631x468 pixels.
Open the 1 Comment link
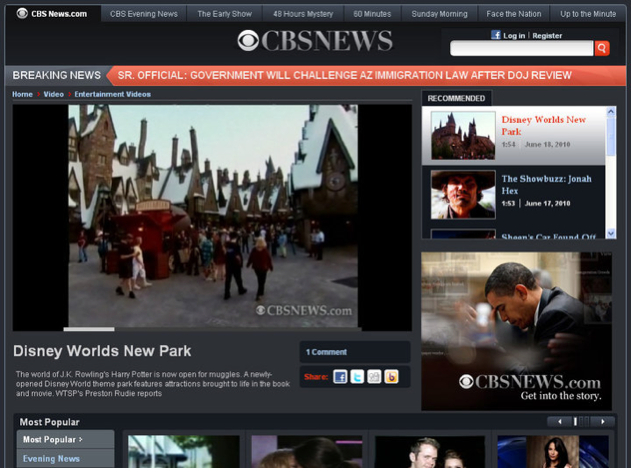click(x=326, y=352)
